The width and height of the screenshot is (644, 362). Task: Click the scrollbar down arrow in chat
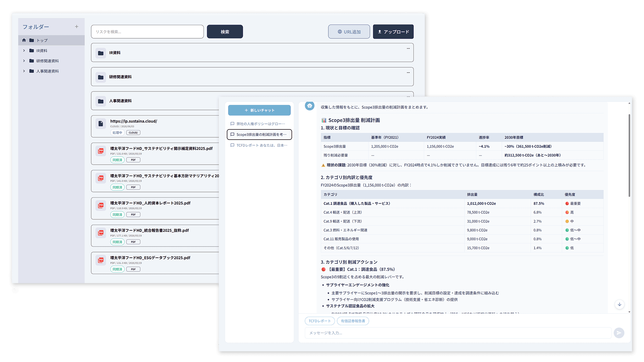[629, 312]
